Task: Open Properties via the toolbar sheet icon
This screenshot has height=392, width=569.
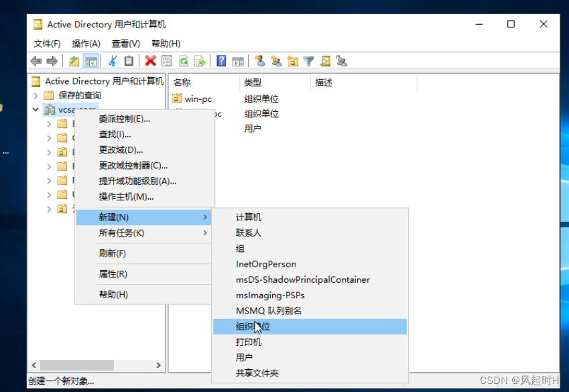Action: point(167,61)
